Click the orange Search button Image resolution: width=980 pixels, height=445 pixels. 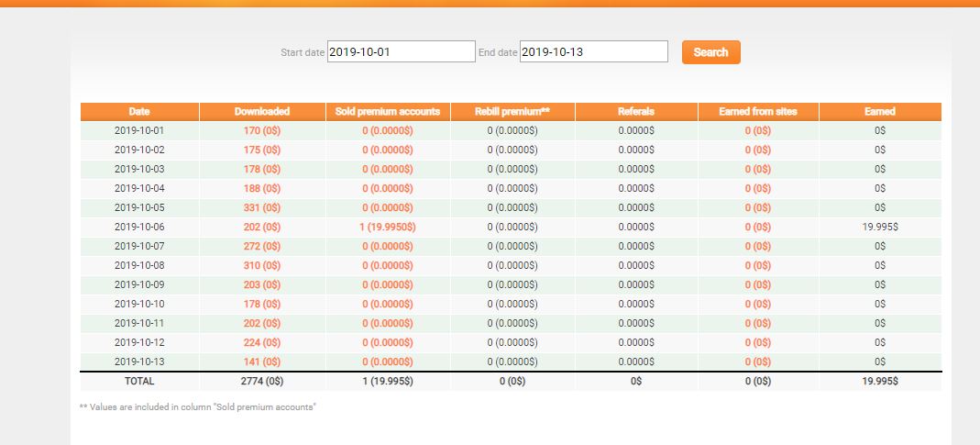[711, 52]
